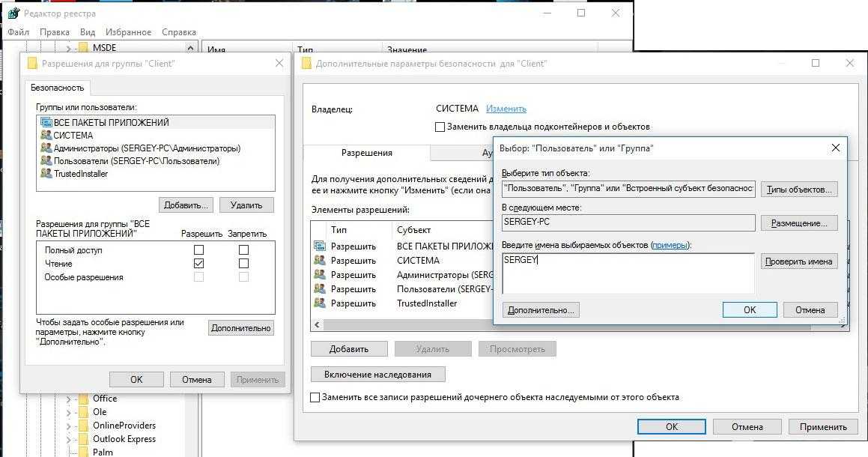Click the Registry Editor app icon in title bar

13,13
